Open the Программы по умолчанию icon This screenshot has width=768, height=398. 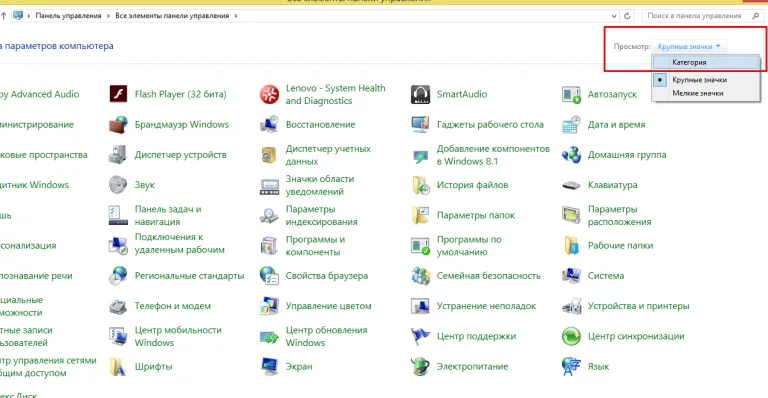420,245
